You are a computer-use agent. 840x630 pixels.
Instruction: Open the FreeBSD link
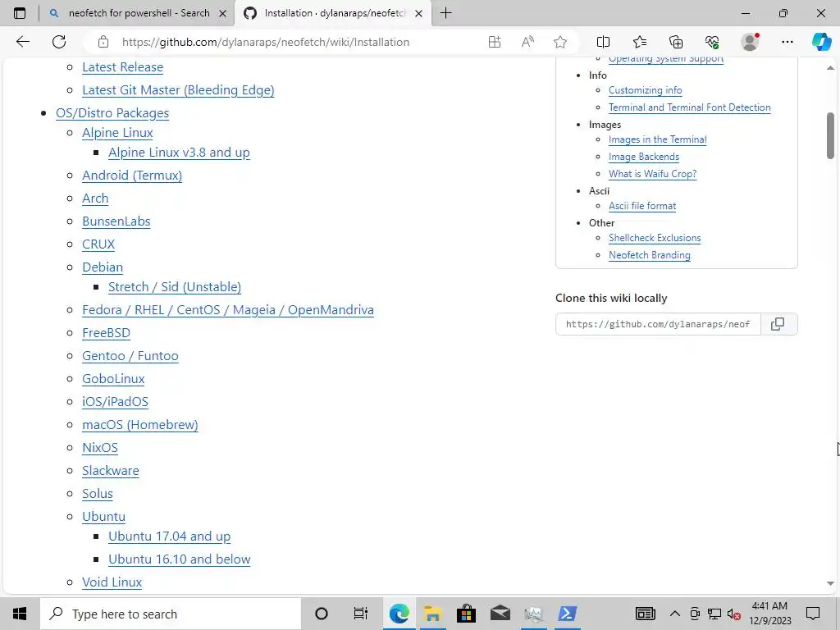pyautogui.click(x=106, y=333)
